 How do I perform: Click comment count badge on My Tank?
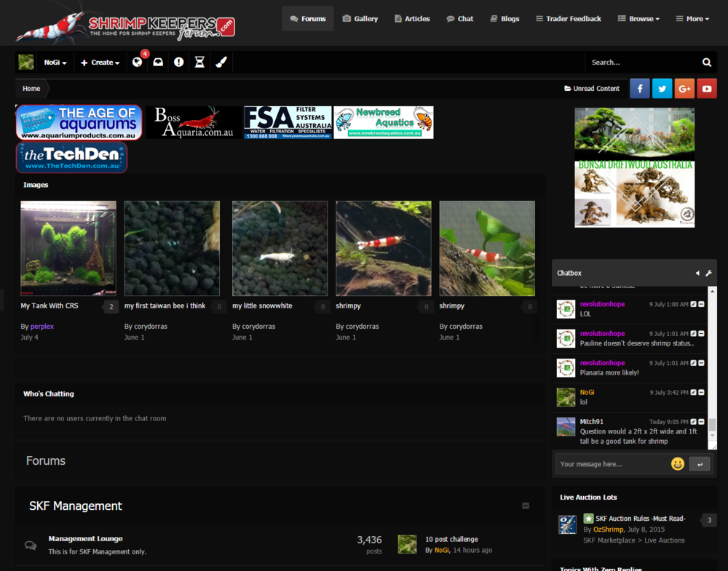pos(111,307)
